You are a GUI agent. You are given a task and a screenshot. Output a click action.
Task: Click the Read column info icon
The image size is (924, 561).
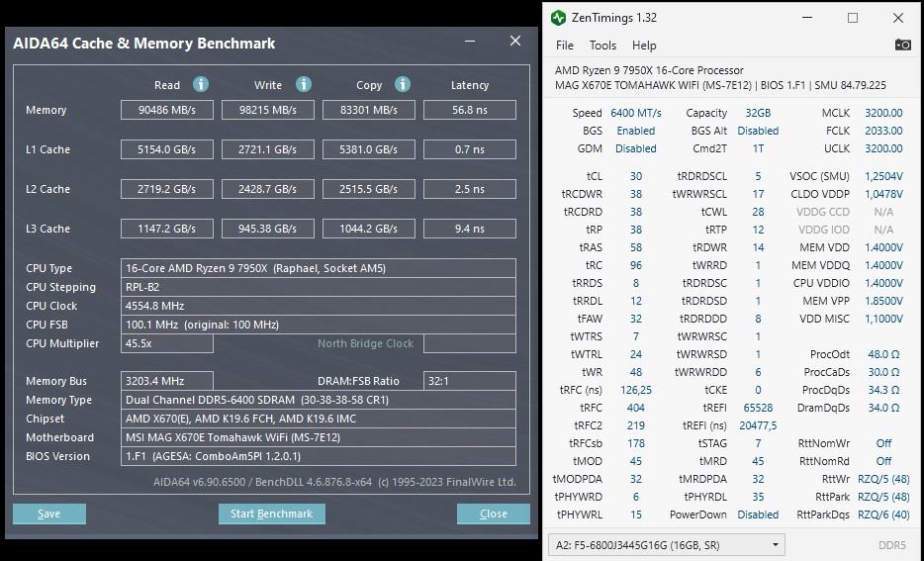(201, 84)
